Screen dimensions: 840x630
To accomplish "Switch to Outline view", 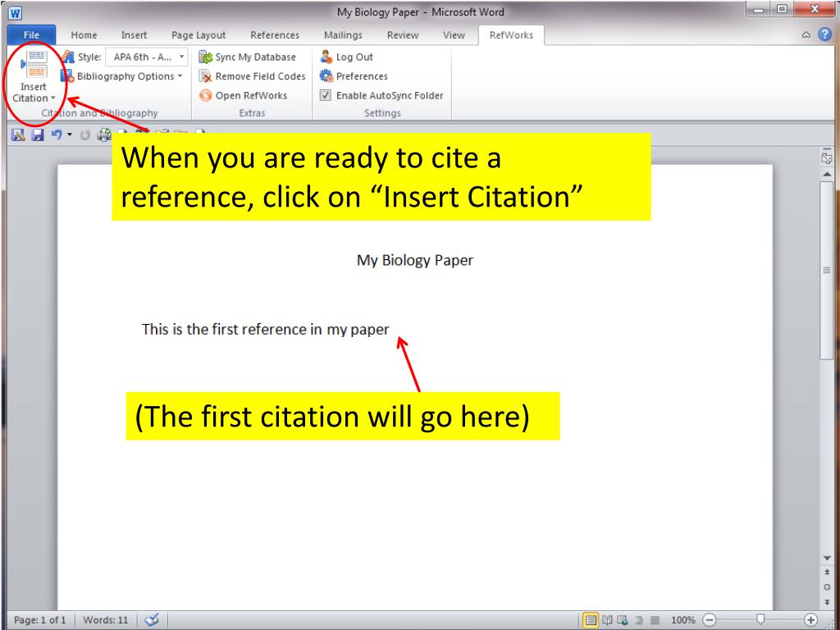I will (638, 620).
